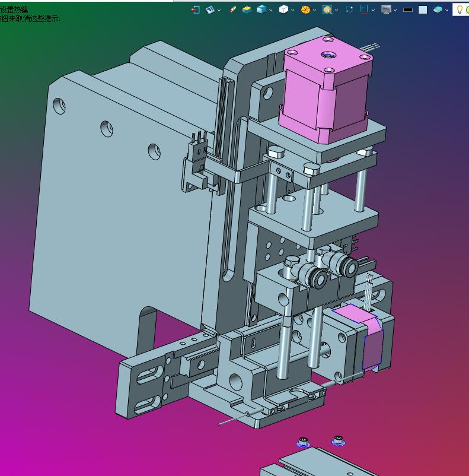Open the magnifier icon dropdown arrow
469x476 pixels.
(336, 10)
